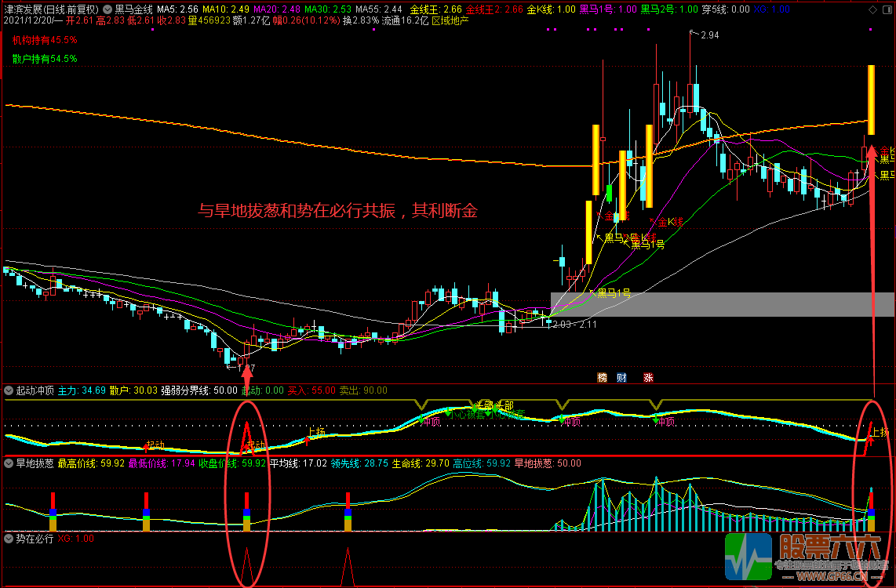This screenshot has height=588, width=896.
Task: Click the 领先线: 28.75 value
Action: pyautogui.click(x=359, y=463)
